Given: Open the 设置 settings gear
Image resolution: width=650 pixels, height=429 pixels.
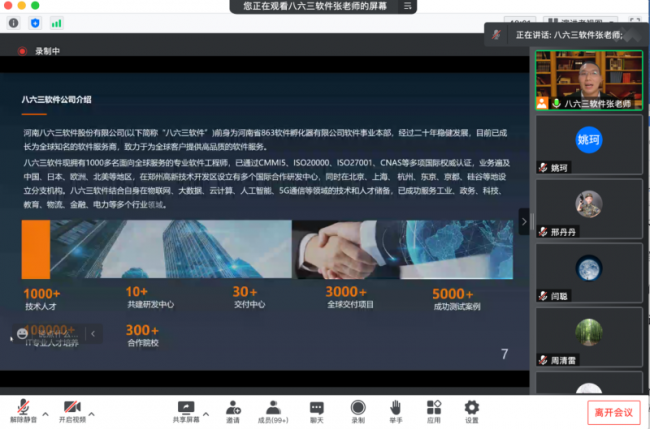Looking at the screenshot, I should 471,408.
